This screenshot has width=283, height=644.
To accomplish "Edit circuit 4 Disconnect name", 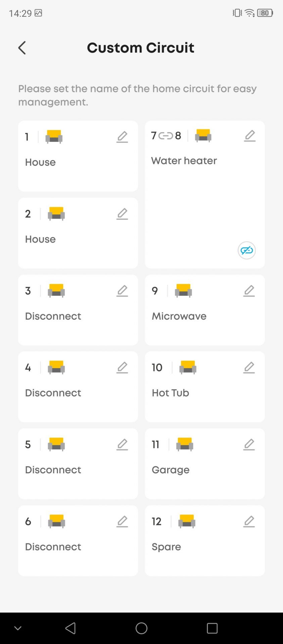I will 122,368.
